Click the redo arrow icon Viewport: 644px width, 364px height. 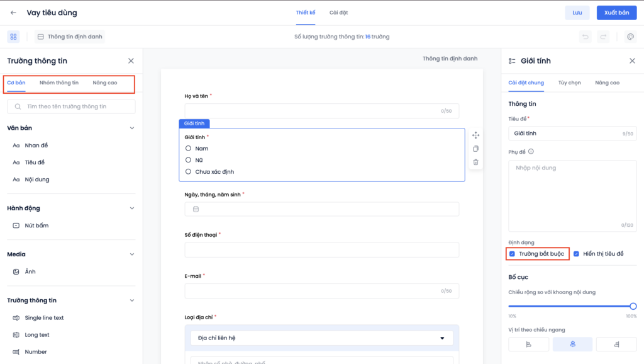coord(604,37)
